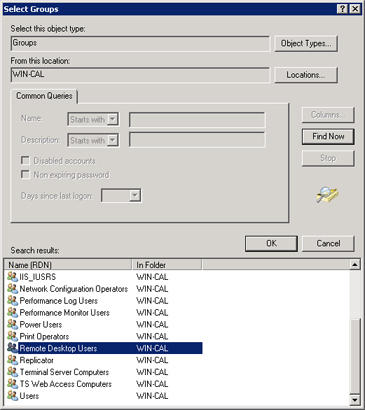
Task: Click the Remote Desktop Users group icon
Action: pyautogui.click(x=12, y=348)
